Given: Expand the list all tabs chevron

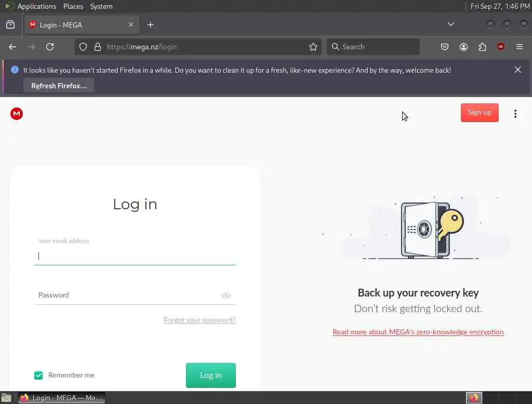Looking at the screenshot, I should click(x=451, y=24).
